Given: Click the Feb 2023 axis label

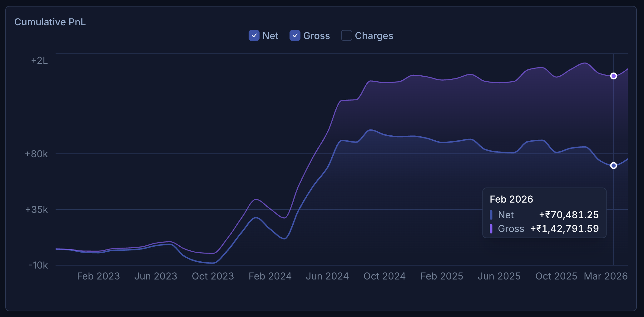Looking at the screenshot, I should tap(98, 276).
